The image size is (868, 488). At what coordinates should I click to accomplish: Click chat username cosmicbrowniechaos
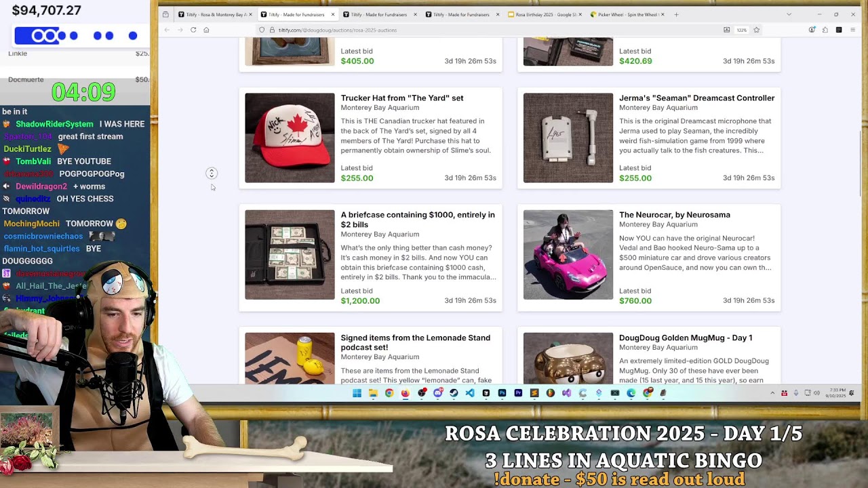click(43, 236)
